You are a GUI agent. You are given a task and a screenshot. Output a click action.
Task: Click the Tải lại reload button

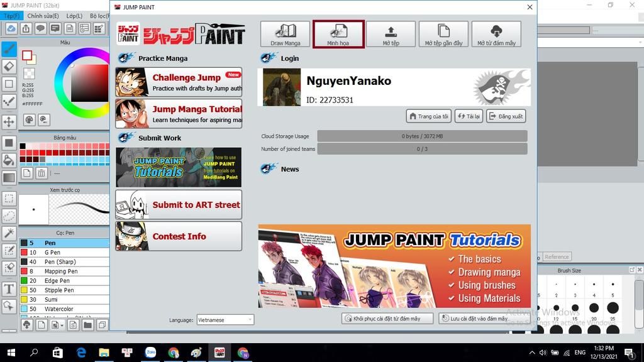[469, 116]
